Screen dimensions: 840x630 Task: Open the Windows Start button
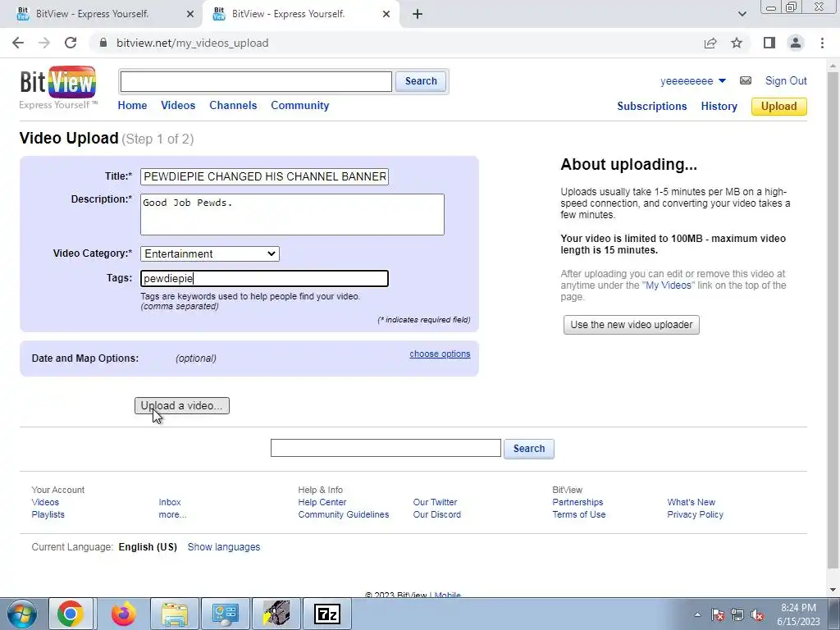click(x=21, y=614)
